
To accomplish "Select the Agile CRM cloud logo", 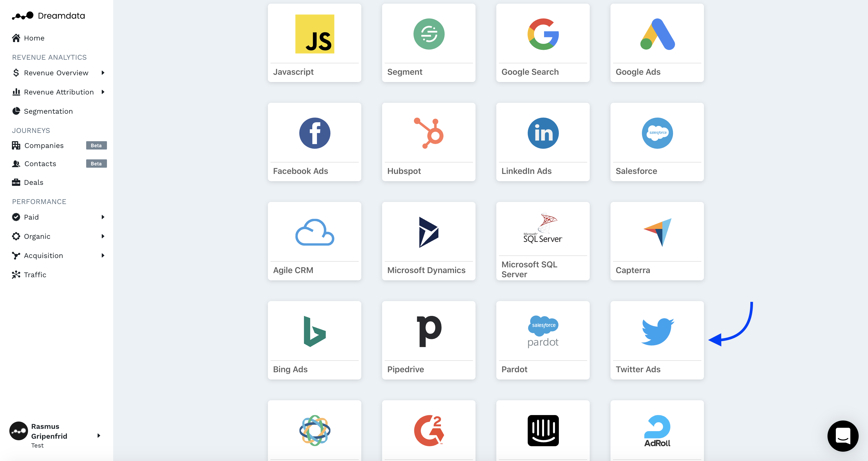I will pos(315,232).
